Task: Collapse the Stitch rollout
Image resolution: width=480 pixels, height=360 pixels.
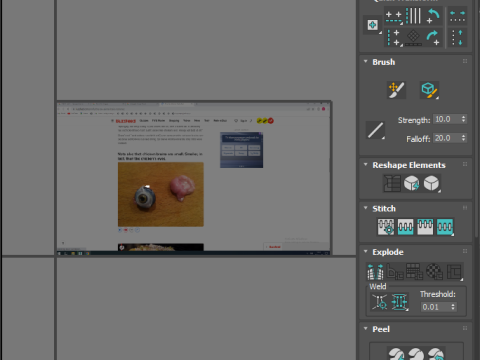Action: [366, 208]
